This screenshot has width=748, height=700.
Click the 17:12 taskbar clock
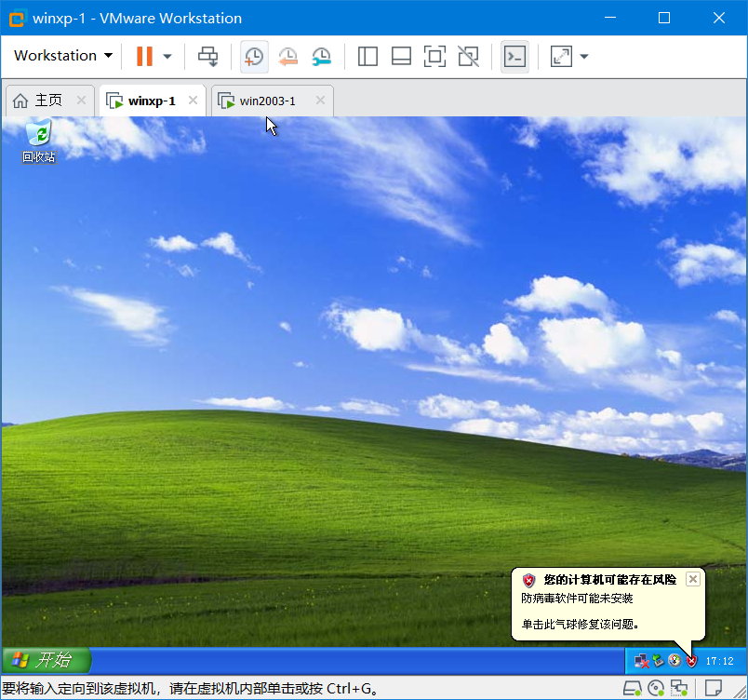719,661
